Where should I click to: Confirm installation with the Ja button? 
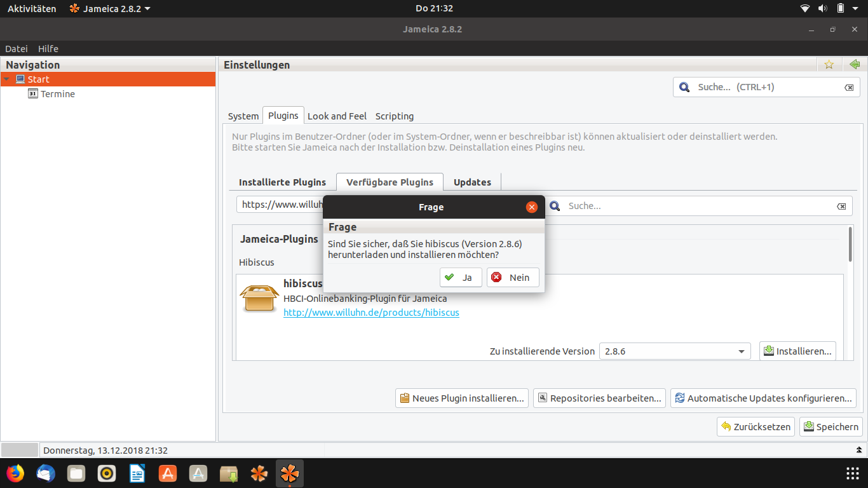[x=461, y=277]
